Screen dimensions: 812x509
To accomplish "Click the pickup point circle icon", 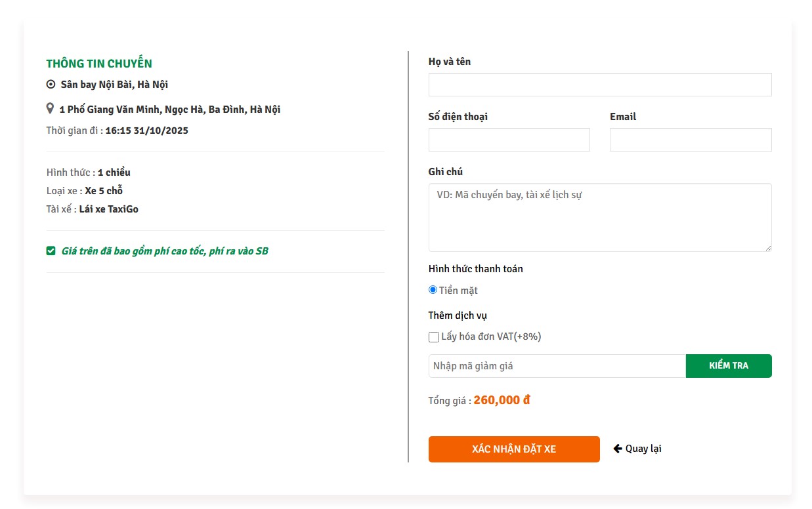I will pyautogui.click(x=51, y=84).
